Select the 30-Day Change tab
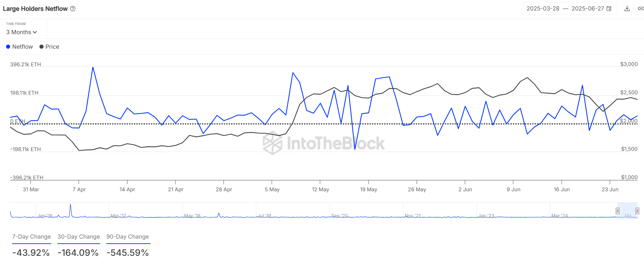644x268 pixels. click(x=79, y=237)
